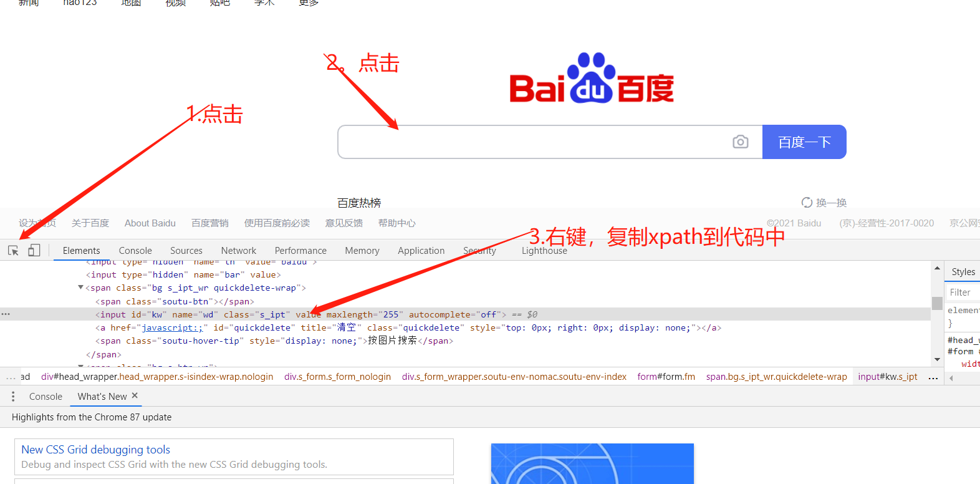Image resolution: width=980 pixels, height=484 pixels.
Task: Open the drawer three-dot menu beside Console
Action: pos(13,397)
